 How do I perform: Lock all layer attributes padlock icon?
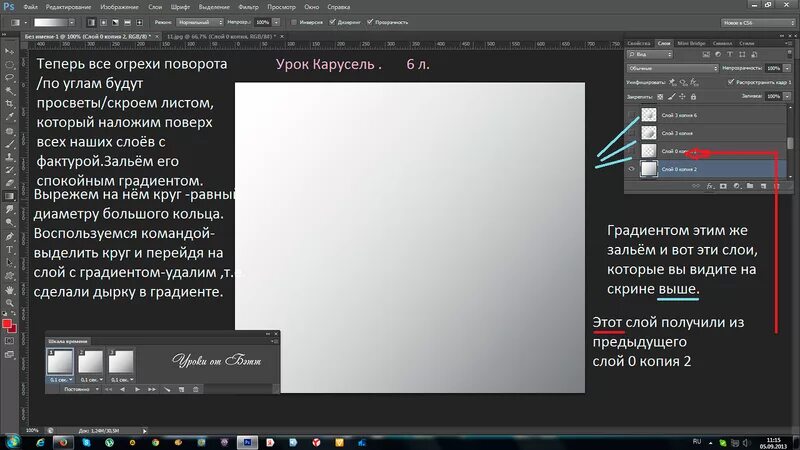693,96
